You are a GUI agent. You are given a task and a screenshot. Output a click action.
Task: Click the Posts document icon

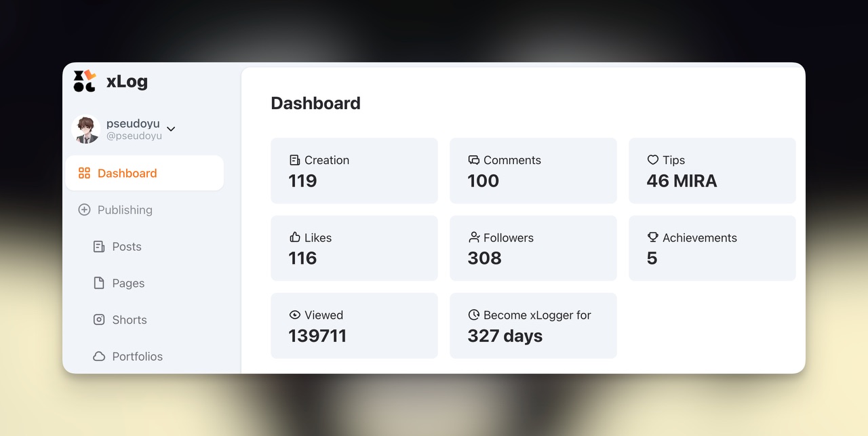tap(99, 246)
